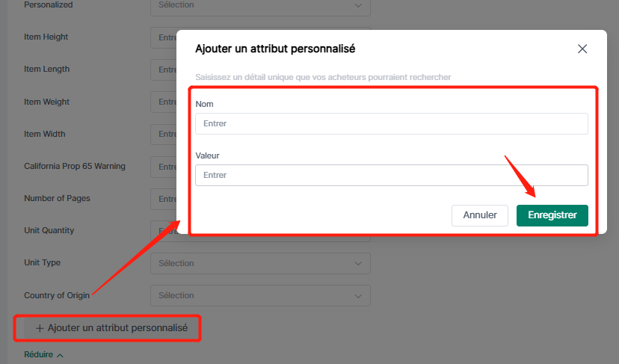Expand the Country of Origin dropdown

(x=259, y=295)
